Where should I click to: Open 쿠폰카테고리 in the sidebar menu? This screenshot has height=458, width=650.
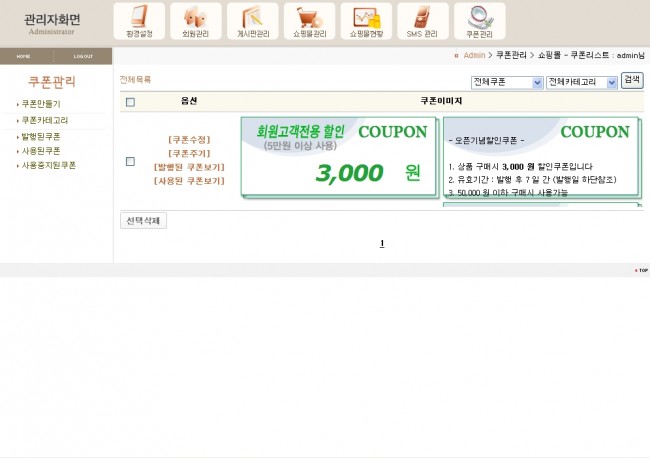[44, 121]
